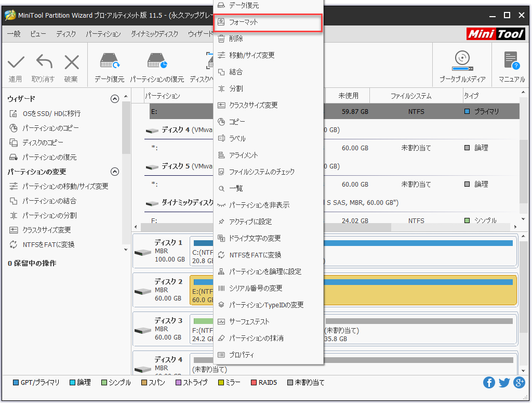Choose Set Active (アクティブに設定) entry
This screenshot has width=532, height=403.
[x=268, y=222]
